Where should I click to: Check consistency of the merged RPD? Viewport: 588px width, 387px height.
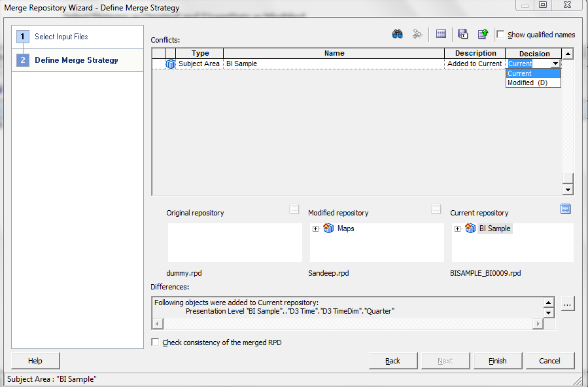point(155,342)
